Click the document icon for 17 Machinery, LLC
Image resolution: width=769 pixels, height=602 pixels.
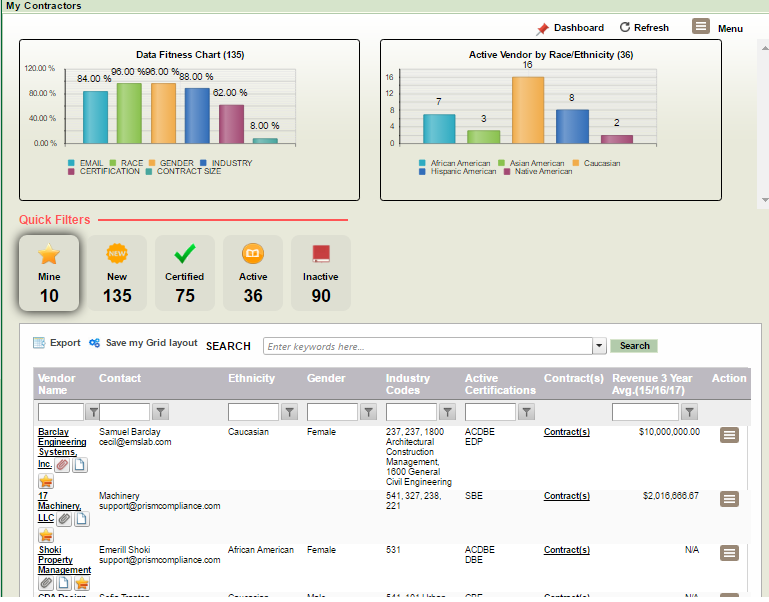[82, 518]
